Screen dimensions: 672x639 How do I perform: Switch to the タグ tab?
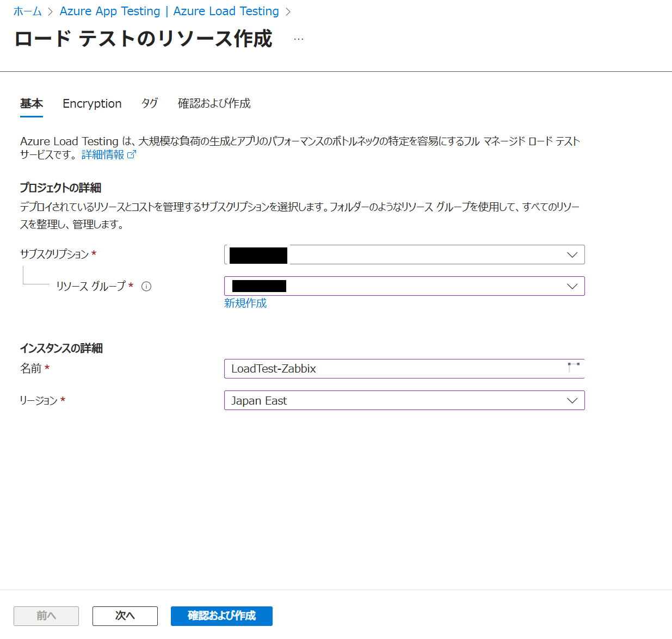(x=150, y=103)
